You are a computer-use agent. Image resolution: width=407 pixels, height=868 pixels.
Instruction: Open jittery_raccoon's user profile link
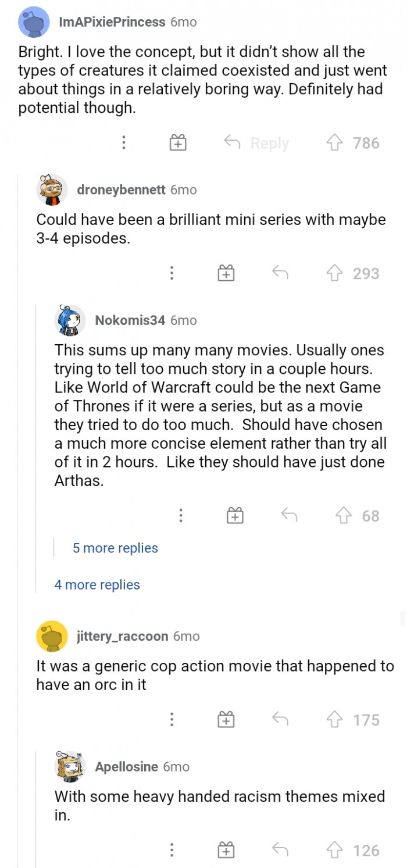tap(123, 637)
